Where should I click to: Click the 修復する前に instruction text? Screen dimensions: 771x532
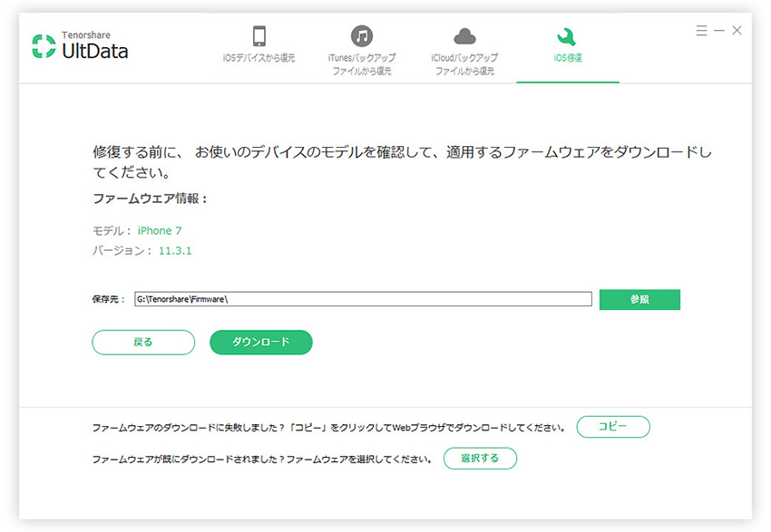point(402,162)
